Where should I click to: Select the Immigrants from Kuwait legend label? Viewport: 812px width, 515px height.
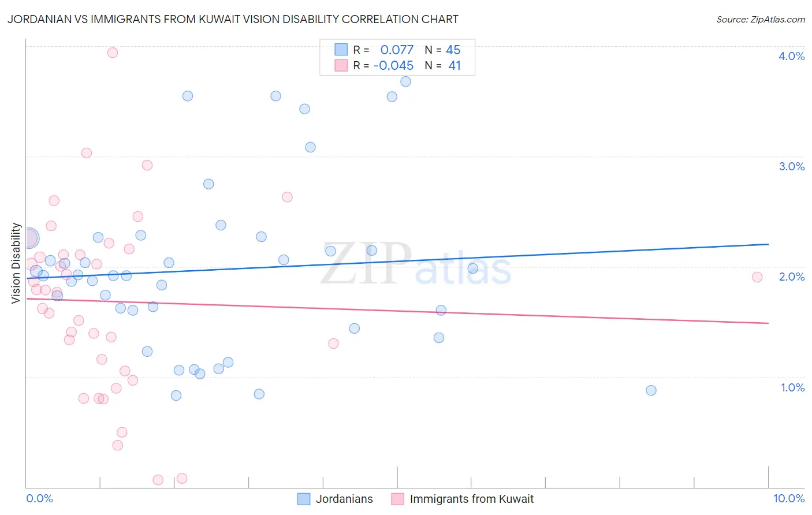coord(472,499)
